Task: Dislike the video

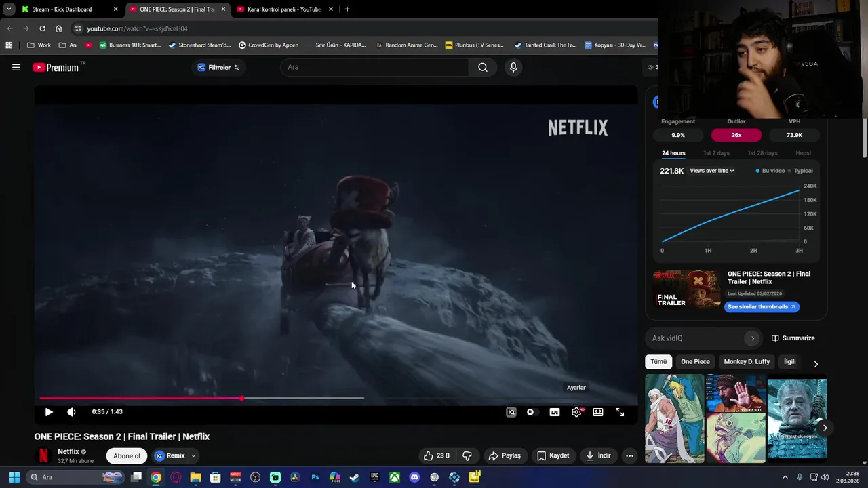Action: pyautogui.click(x=467, y=455)
